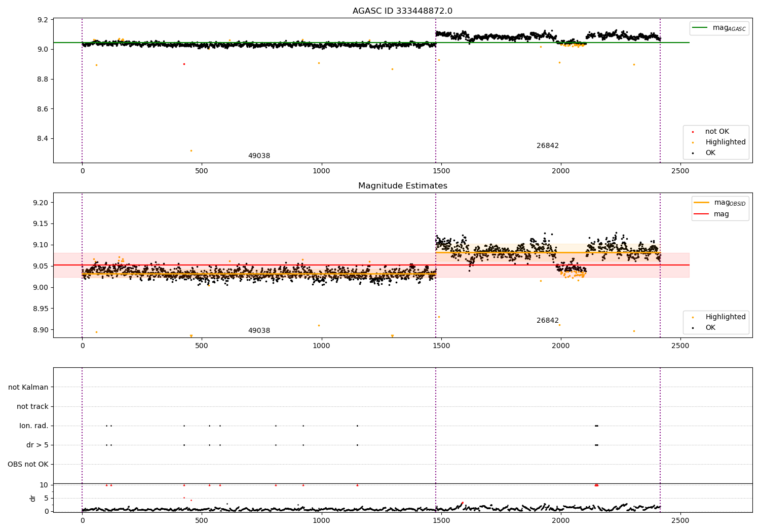
Task: Click the 1500 x-tick under the top plot
Action: click(441, 171)
